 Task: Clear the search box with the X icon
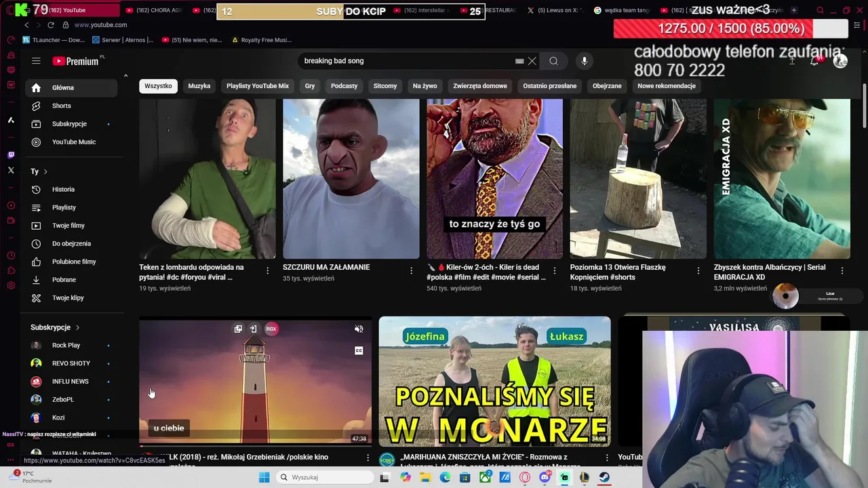coord(532,61)
